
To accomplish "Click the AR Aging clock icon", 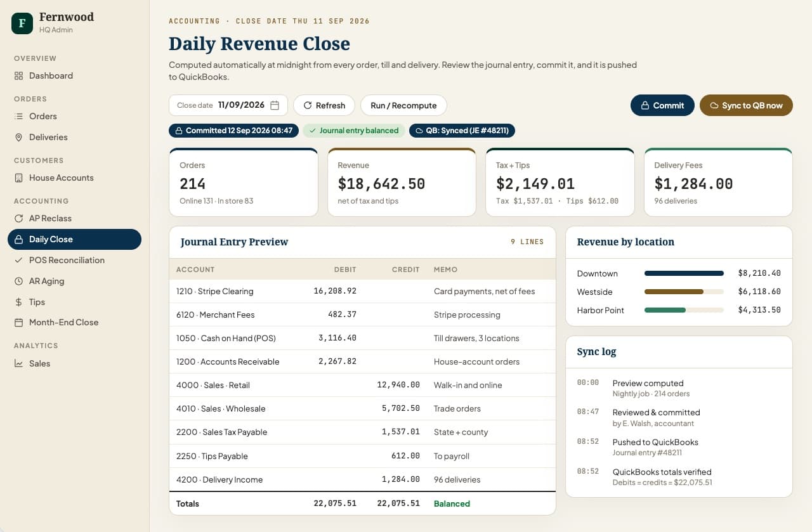I will pos(18,281).
